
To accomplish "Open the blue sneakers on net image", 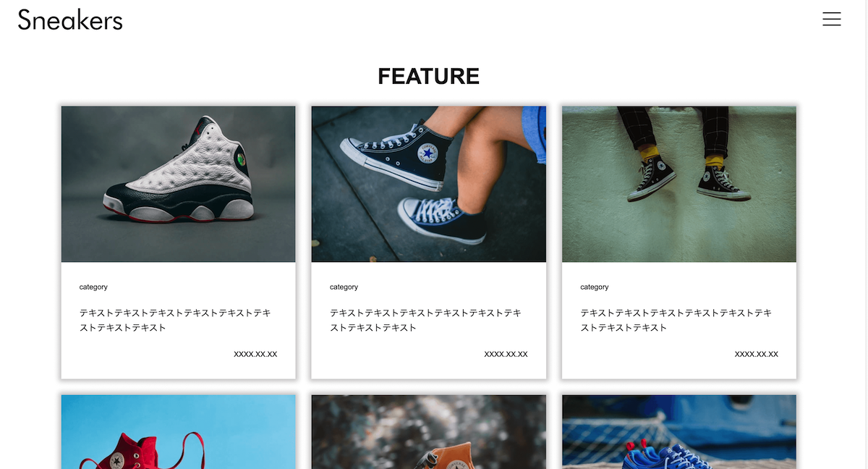I will pos(679,431).
